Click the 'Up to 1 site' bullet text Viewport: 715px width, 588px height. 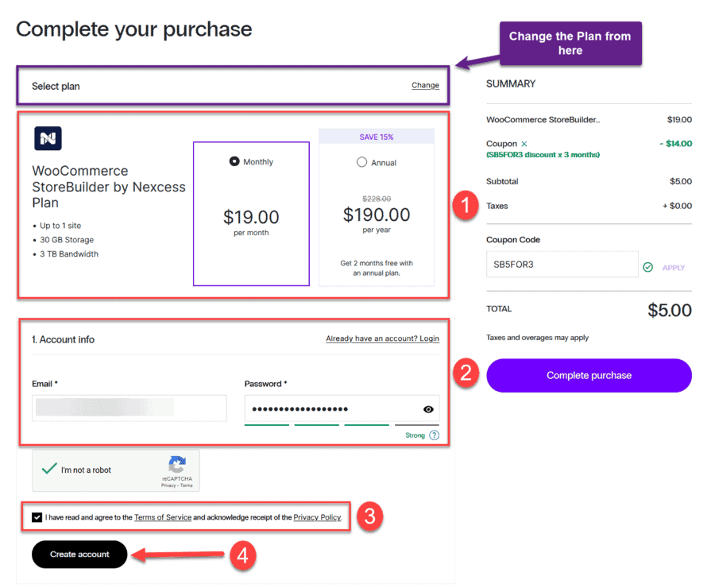tap(60, 226)
